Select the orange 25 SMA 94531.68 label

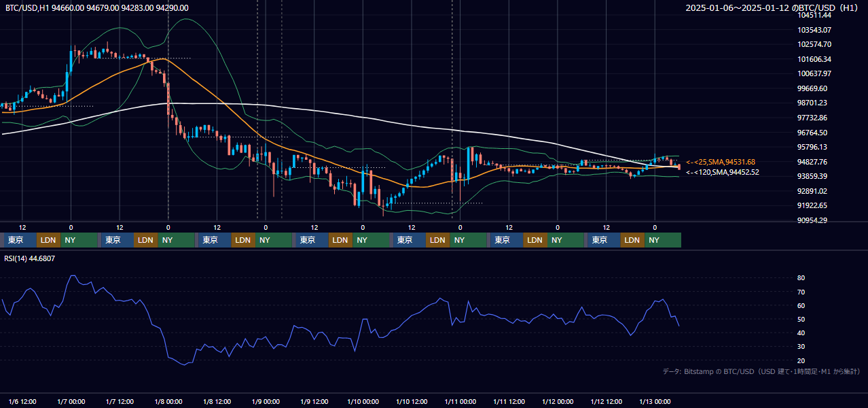point(721,162)
